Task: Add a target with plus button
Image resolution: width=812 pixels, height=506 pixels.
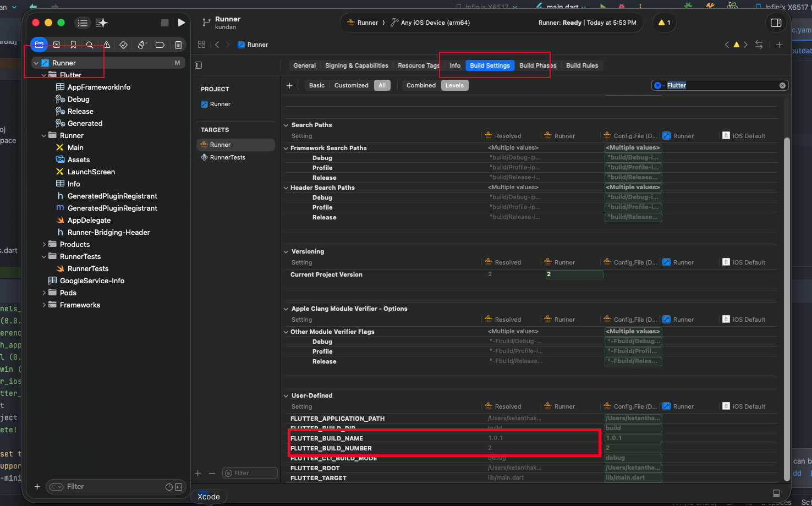Action: pos(198,473)
